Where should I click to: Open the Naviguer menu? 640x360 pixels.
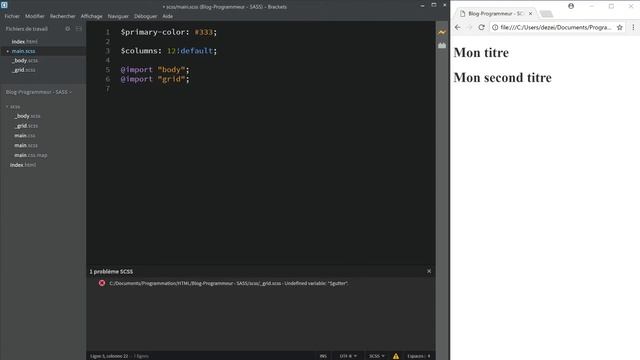pos(118,16)
